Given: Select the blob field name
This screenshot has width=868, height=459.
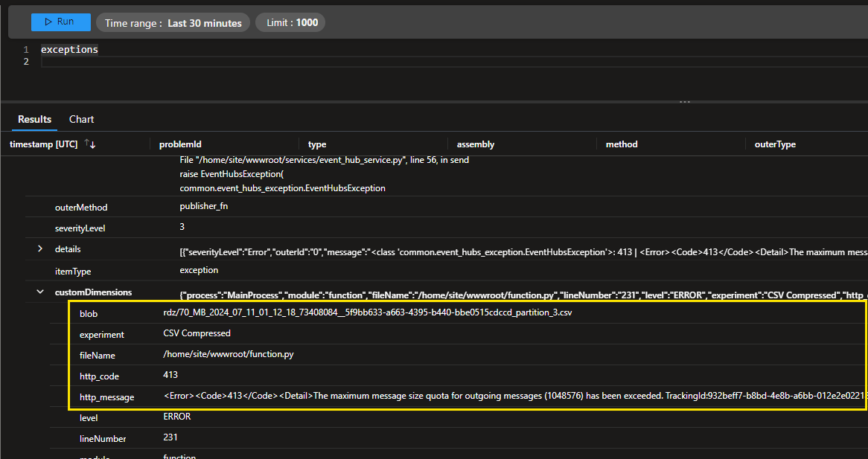Looking at the screenshot, I should pyautogui.click(x=89, y=313).
